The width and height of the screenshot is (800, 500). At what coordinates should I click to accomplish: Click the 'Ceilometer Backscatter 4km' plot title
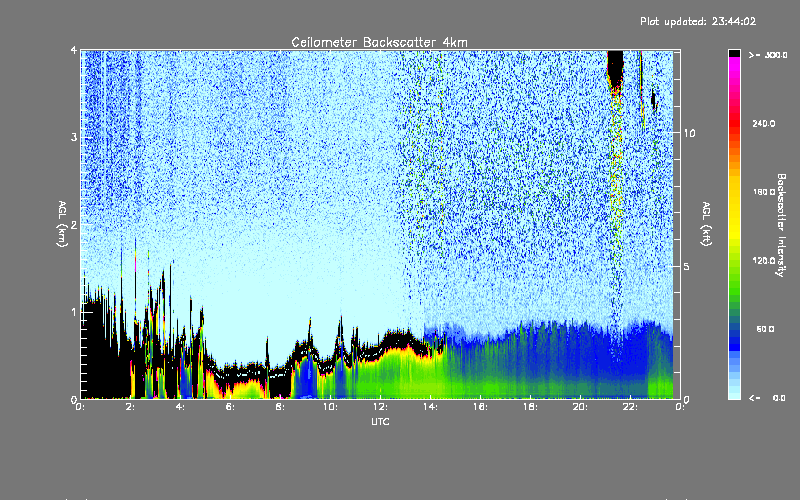379,42
